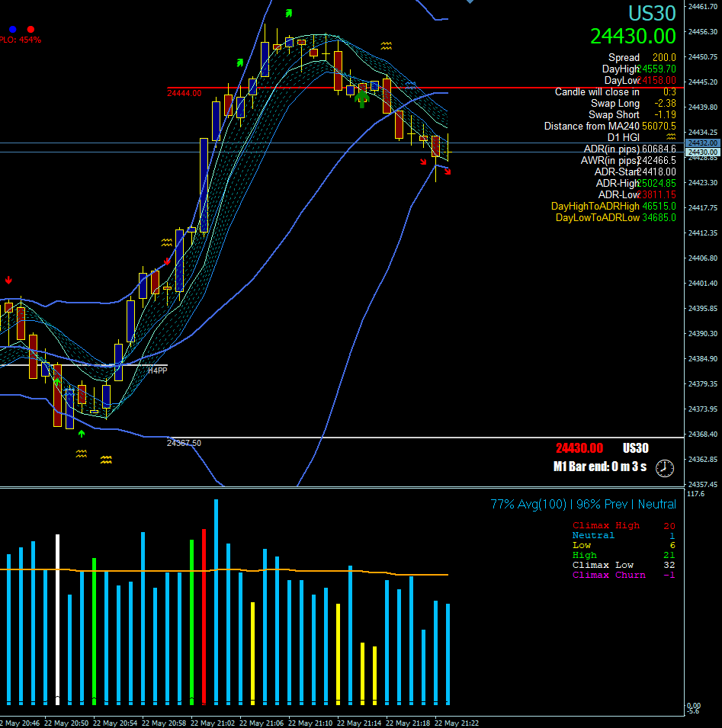
Task: Click the Climax Low 32 legend entry
Action: click(x=624, y=565)
